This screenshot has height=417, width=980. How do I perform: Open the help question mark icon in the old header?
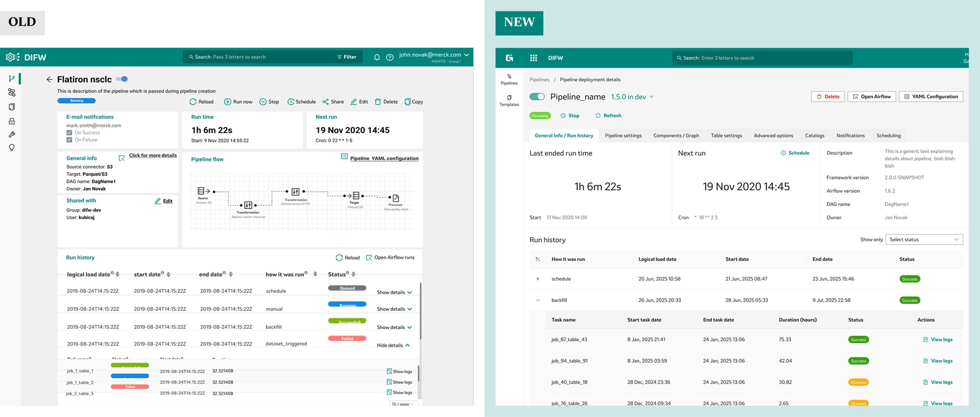(x=390, y=57)
